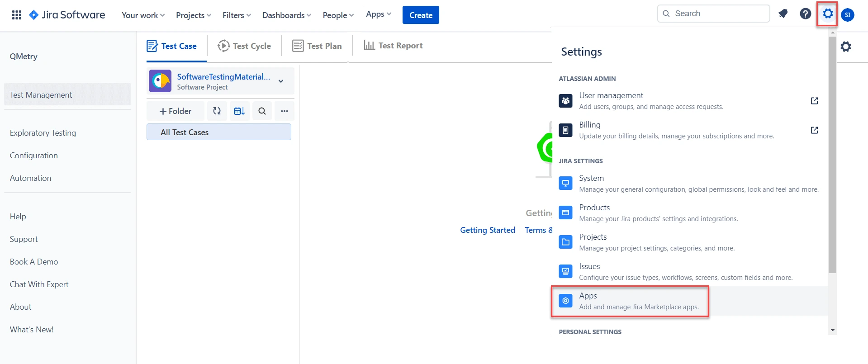Click the sort folders calendar icon

[x=239, y=111]
